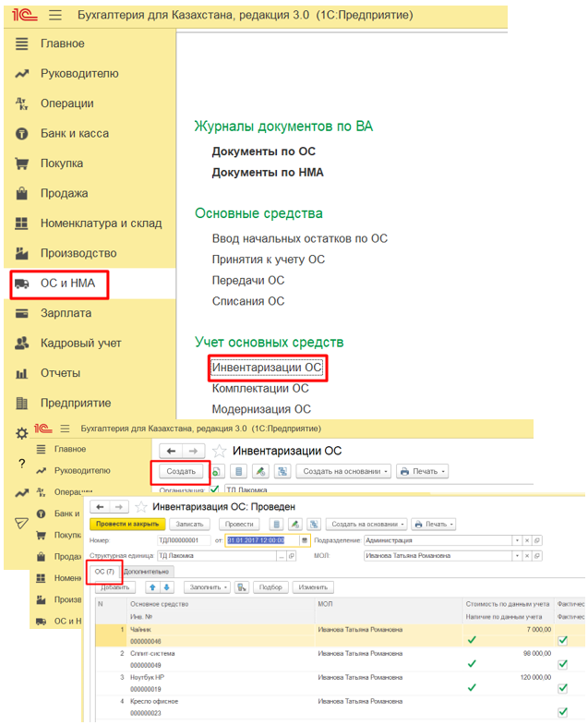Click the Провести и закрыть button
Image resolution: width=588 pixels, height=725 pixels.
127,524
